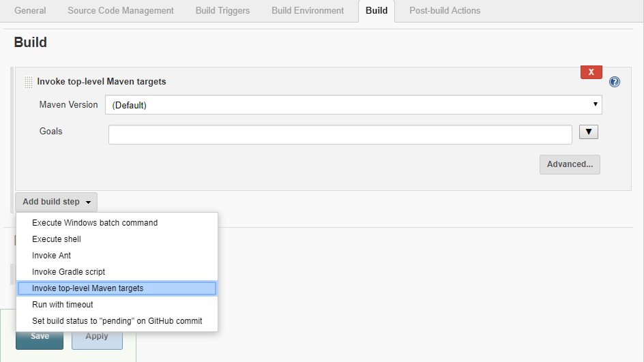Click the Advanced... button

570,164
